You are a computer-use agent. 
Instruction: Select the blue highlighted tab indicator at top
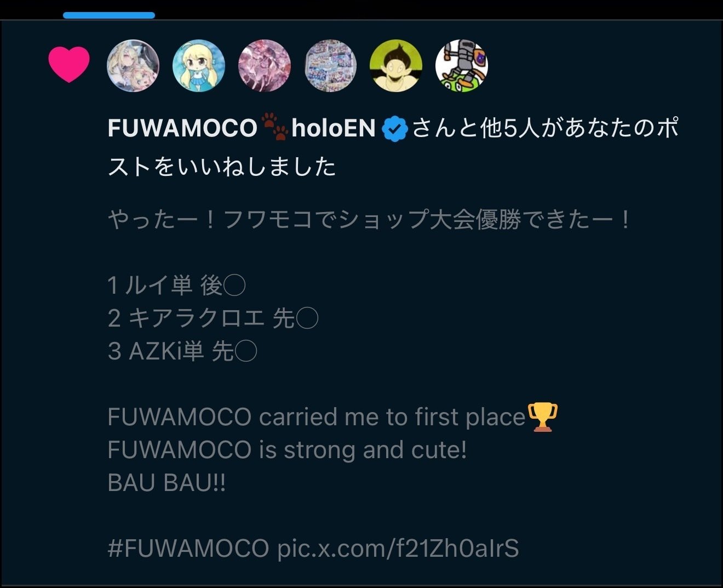pos(109,16)
